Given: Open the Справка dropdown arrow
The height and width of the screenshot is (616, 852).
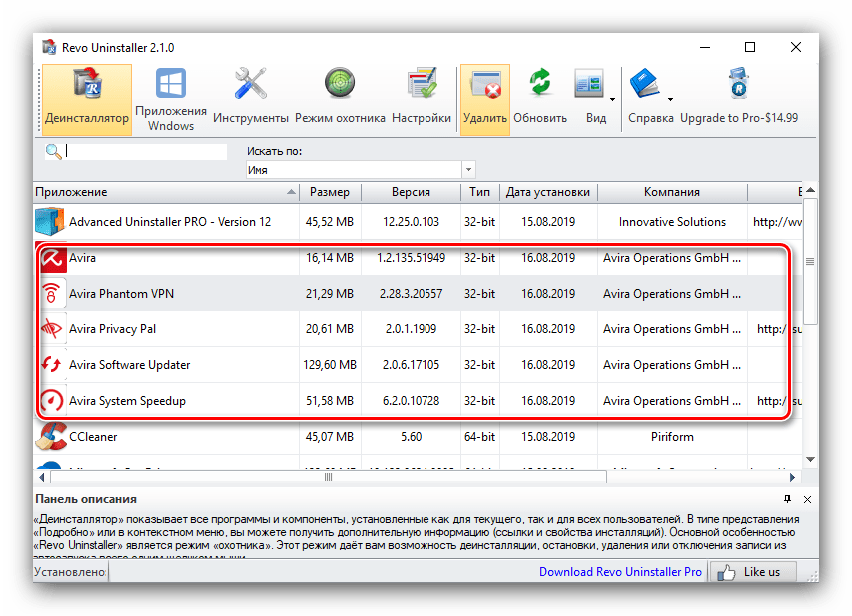Looking at the screenshot, I should click(x=670, y=100).
